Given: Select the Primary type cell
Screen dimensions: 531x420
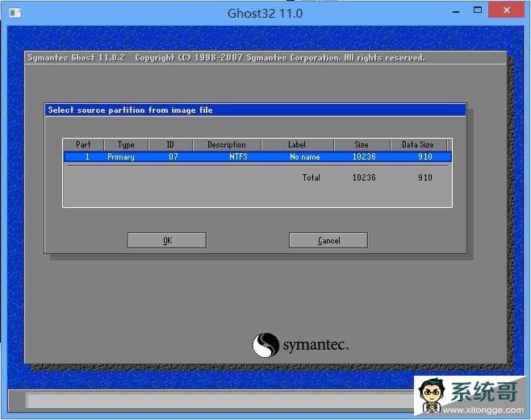Looking at the screenshot, I should tap(121, 157).
